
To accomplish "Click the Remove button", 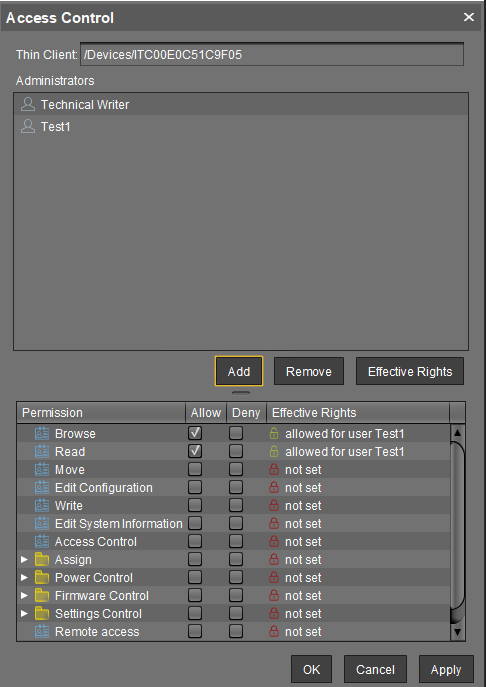I will pos(309,371).
